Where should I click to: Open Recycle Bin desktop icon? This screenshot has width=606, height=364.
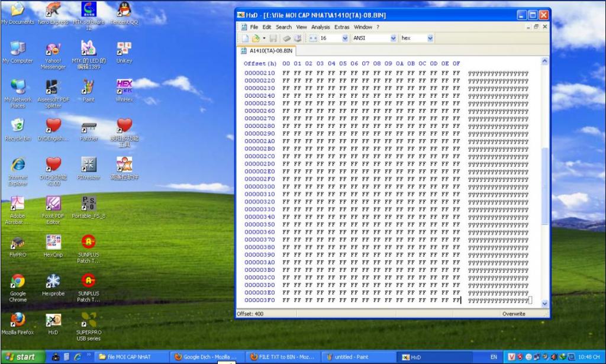coord(17,130)
